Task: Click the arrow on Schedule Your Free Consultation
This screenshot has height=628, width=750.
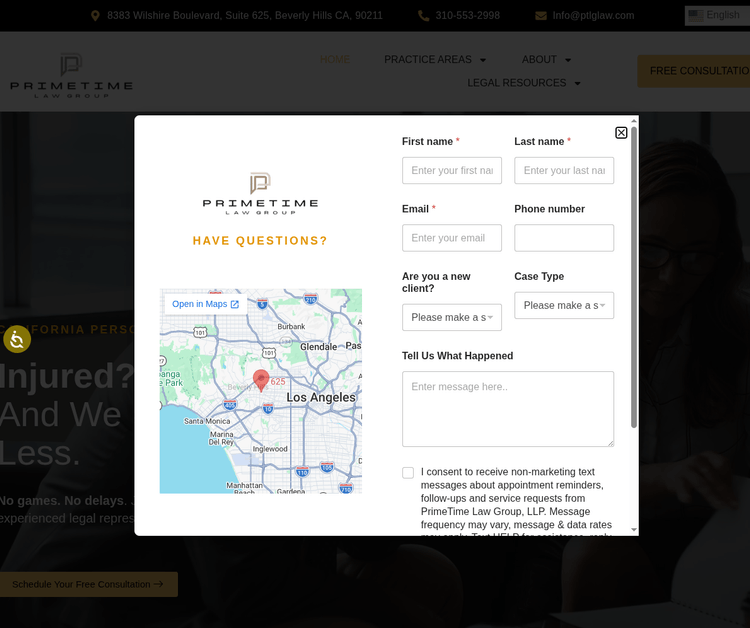Action: click(158, 584)
